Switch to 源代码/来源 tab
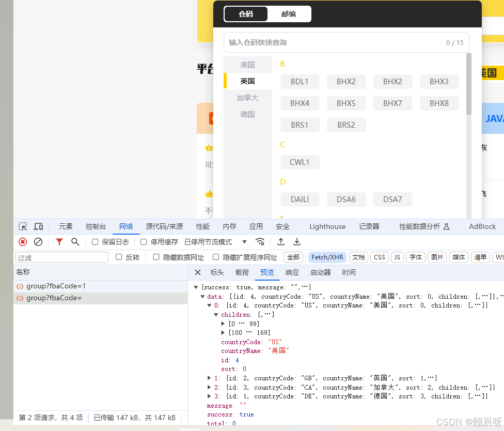Viewport: 504px width, 431px height. (164, 226)
